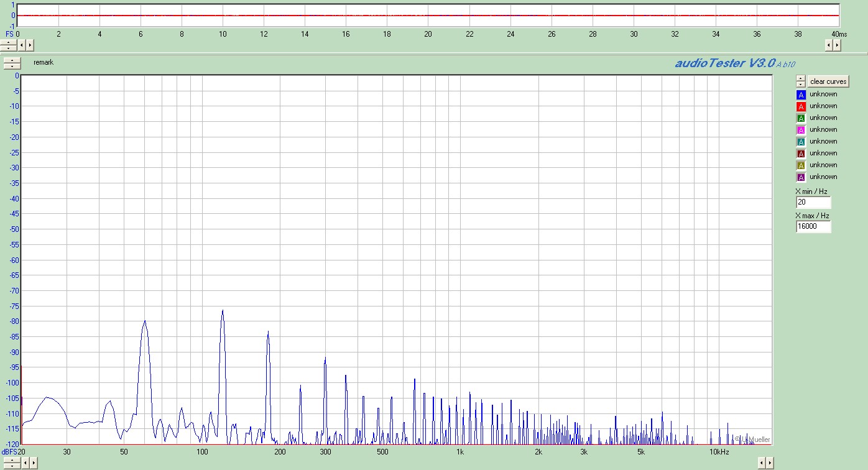Click left arrow under 40ms time end
The image size is (868, 470).
[829, 45]
